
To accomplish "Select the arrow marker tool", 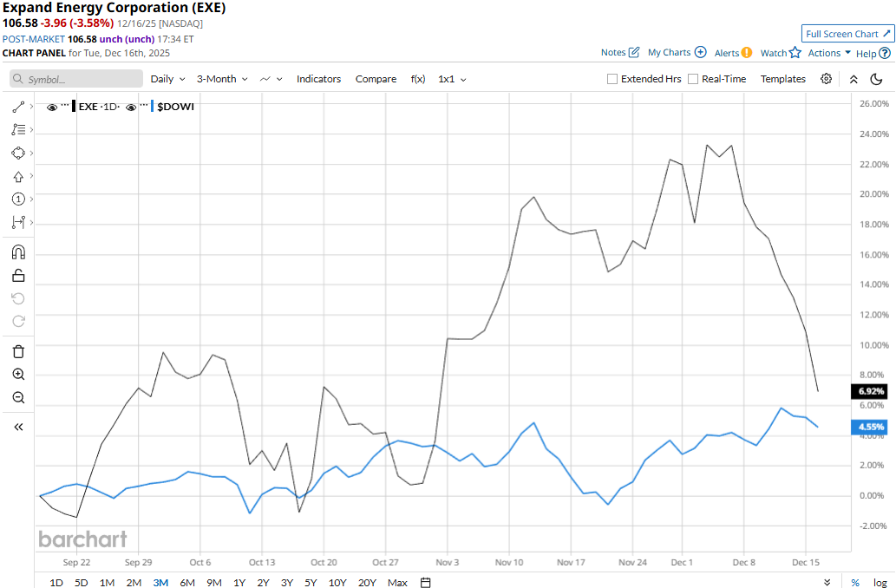I will coord(18,177).
